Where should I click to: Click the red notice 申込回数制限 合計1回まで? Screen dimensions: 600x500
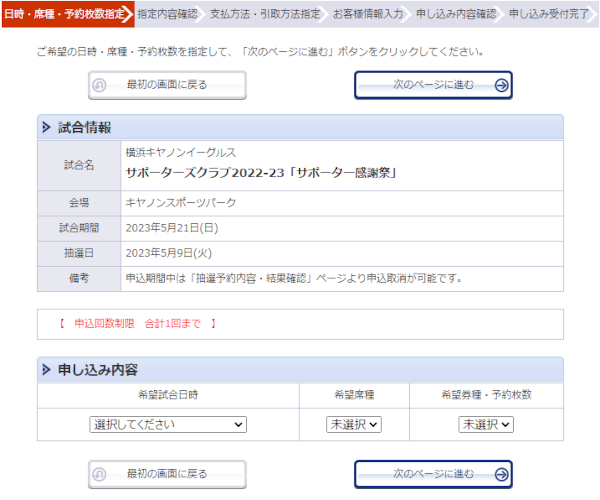coord(138,324)
